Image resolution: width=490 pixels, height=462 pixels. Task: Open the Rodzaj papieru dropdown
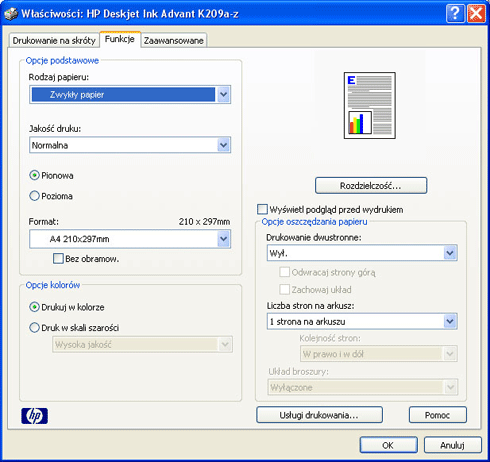[224, 95]
